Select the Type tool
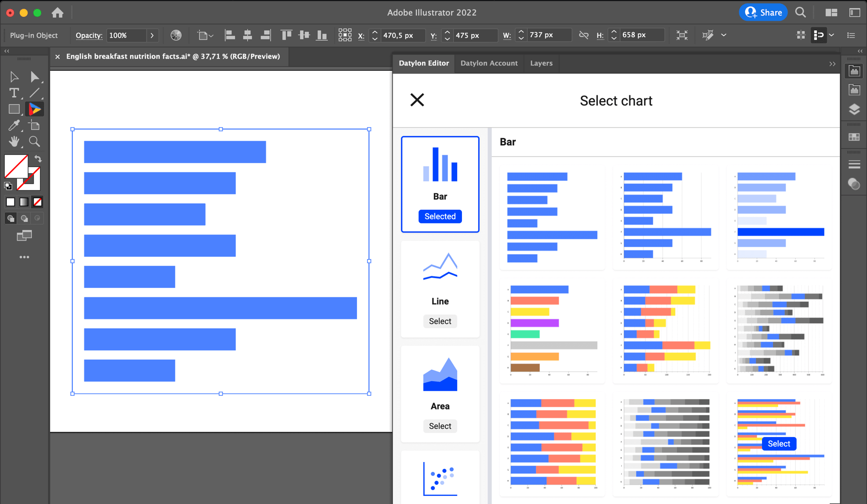This screenshot has height=504, width=867. click(14, 93)
